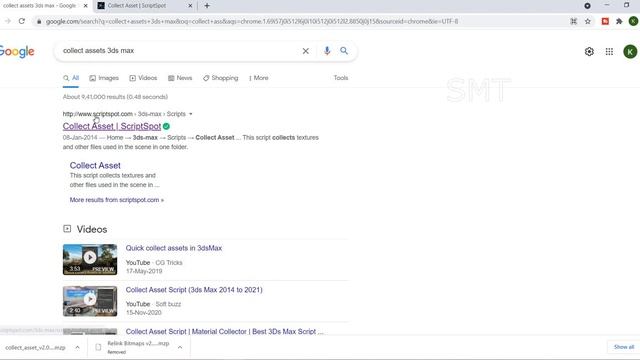Go forward with the browser arrow

(x=8, y=21)
